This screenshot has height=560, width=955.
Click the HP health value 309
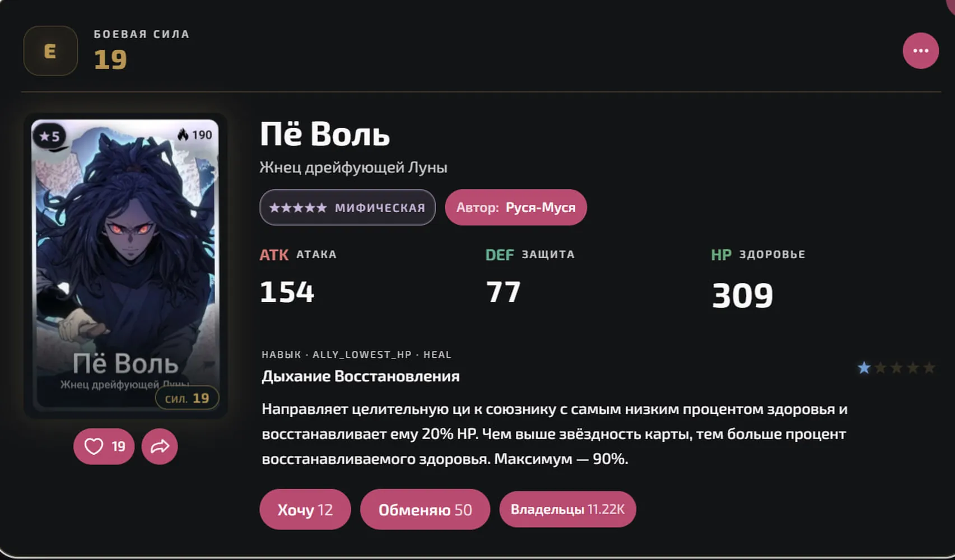(x=742, y=296)
